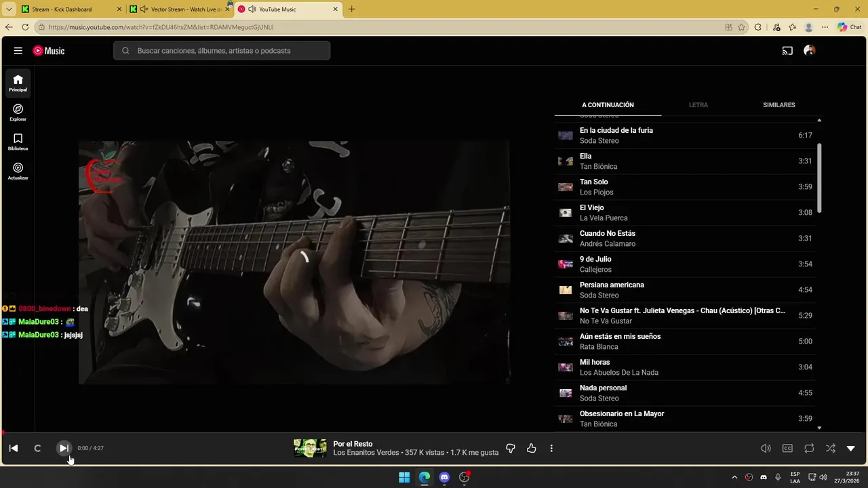Open the Windows Start menu
The image size is (868, 488).
[404, 477]
